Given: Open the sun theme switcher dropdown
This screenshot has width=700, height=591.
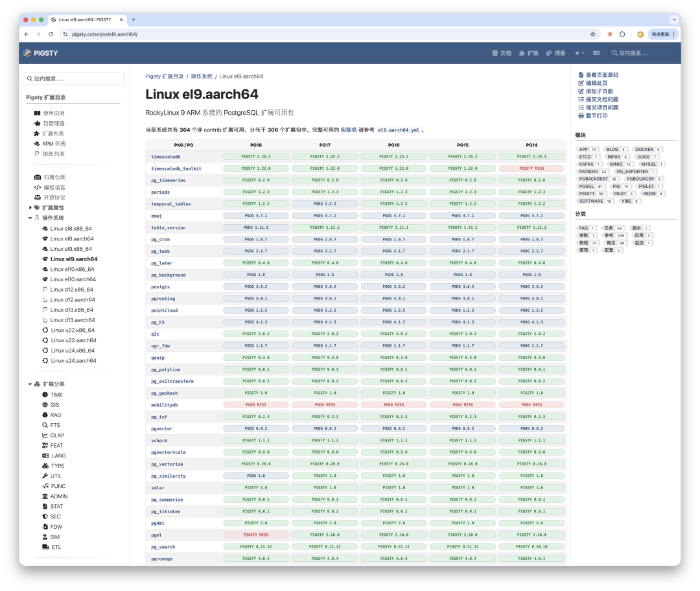Looking at the screenshot, I should (579, 53).
